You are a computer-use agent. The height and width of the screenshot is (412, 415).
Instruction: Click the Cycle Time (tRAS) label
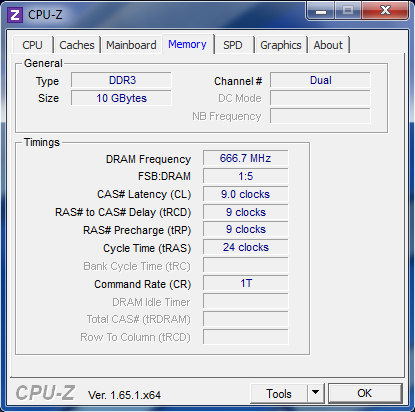[x=147, y=248]
